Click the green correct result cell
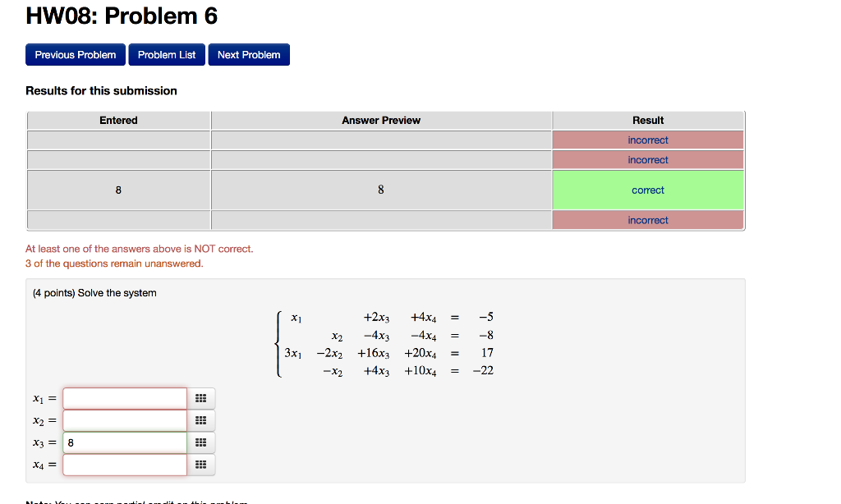The height and width of the screenshot is (504, 841). (x=647, y=190)
